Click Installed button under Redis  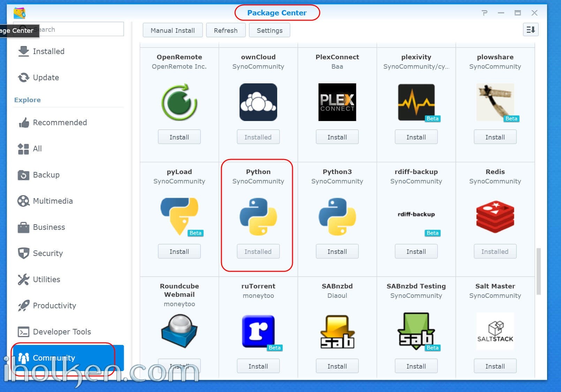point(495,251)
